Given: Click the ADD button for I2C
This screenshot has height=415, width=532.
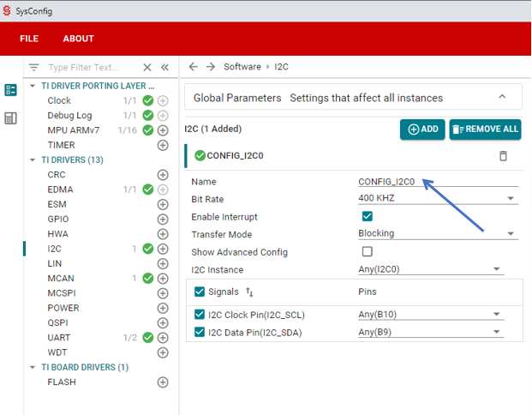Looking at the screenshot, I should pos(422,129).
